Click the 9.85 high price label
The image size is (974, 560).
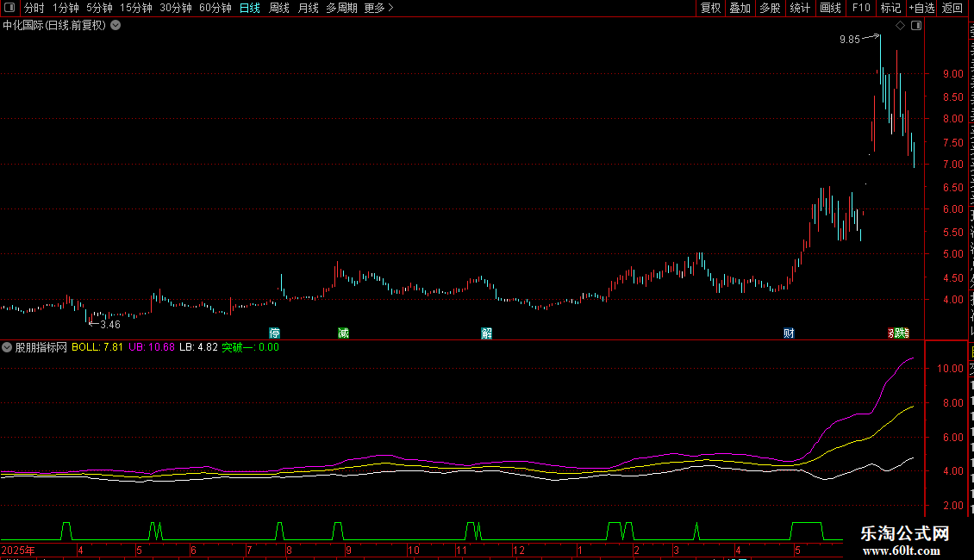coord(850,39)
